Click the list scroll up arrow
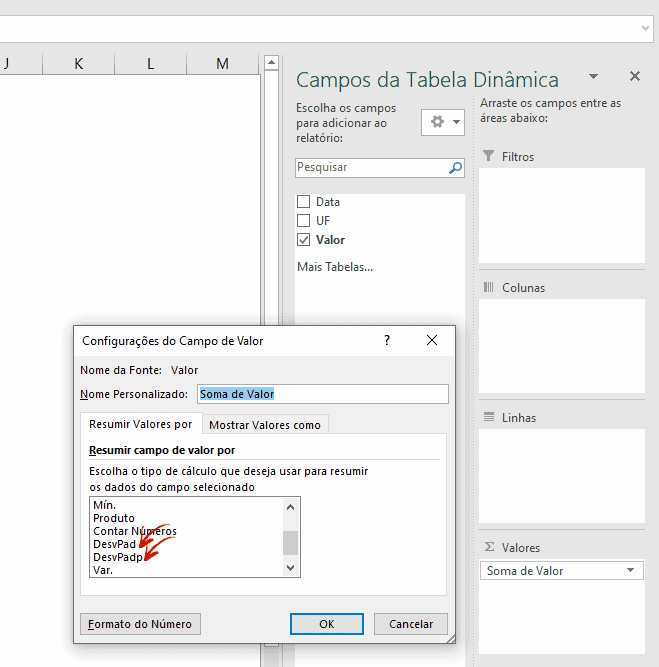The width and height of the screenshot is (659, 667). pos(291,507)
